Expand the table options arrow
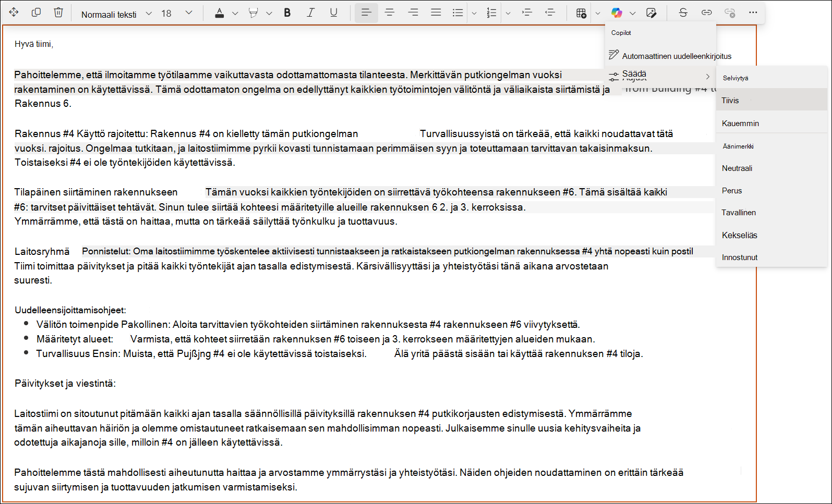 tap(598, 14)
